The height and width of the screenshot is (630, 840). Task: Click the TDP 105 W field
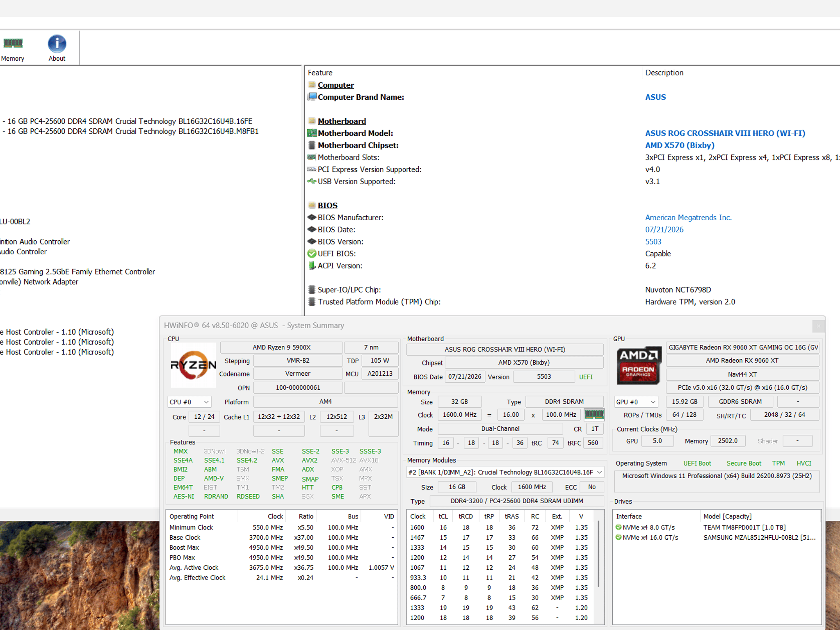coord(380,361)
